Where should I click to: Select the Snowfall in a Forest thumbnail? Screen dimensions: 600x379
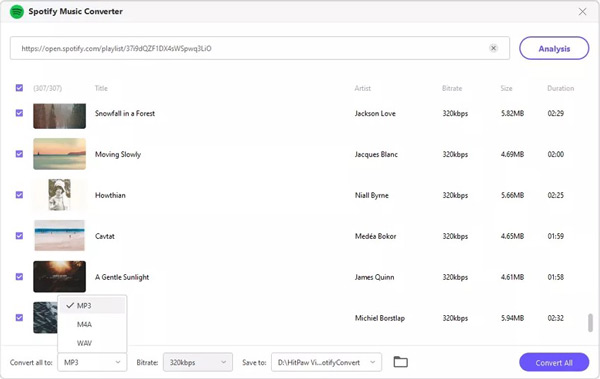click(59, 116)
